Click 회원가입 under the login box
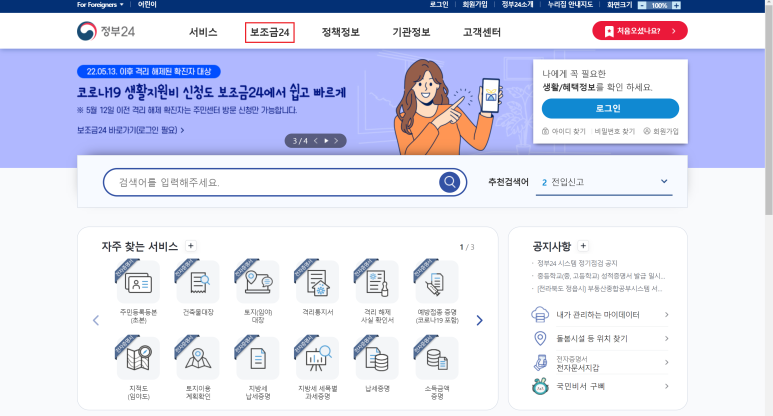Image resolution: width=773 pixels, height=416 pixels. pos(661,131)
